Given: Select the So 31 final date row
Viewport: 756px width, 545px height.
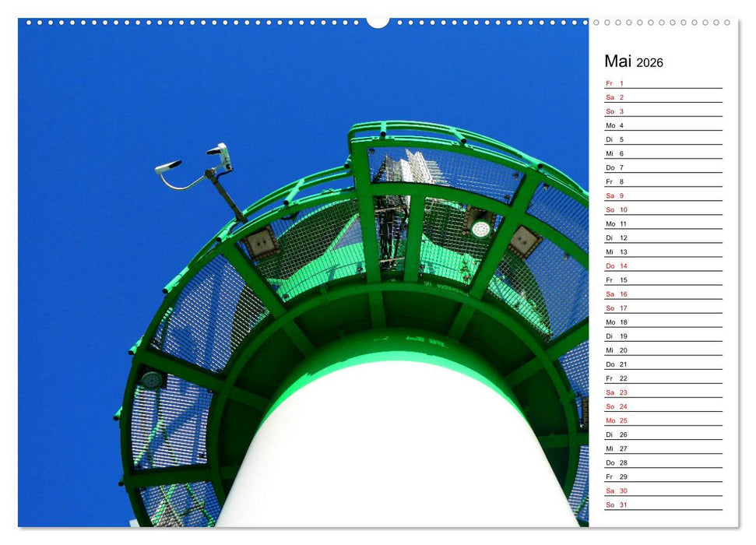Looking at the screenshot, I should click(615, 503).
